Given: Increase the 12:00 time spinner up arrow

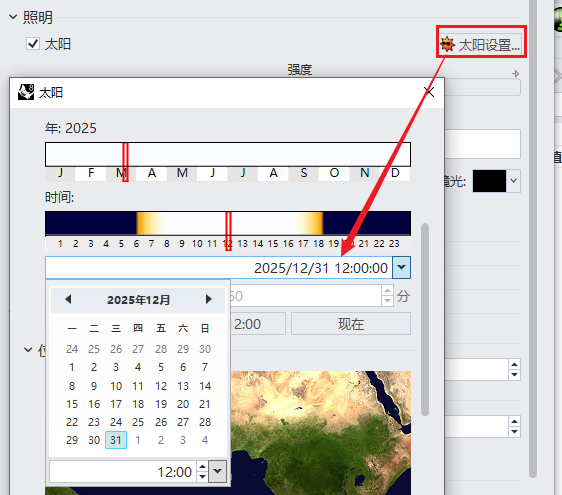Looking at the screenshot, I should (x=203, y=467).
